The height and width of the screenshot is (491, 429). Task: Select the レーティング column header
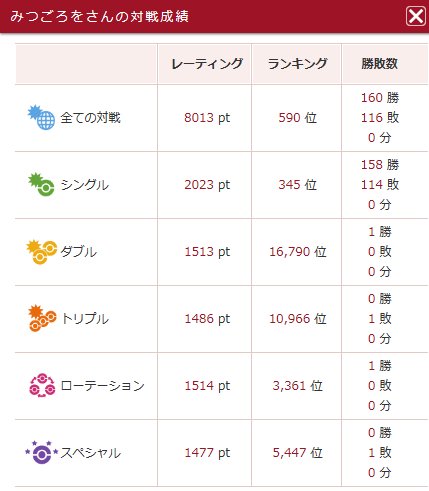pos(207,63)
